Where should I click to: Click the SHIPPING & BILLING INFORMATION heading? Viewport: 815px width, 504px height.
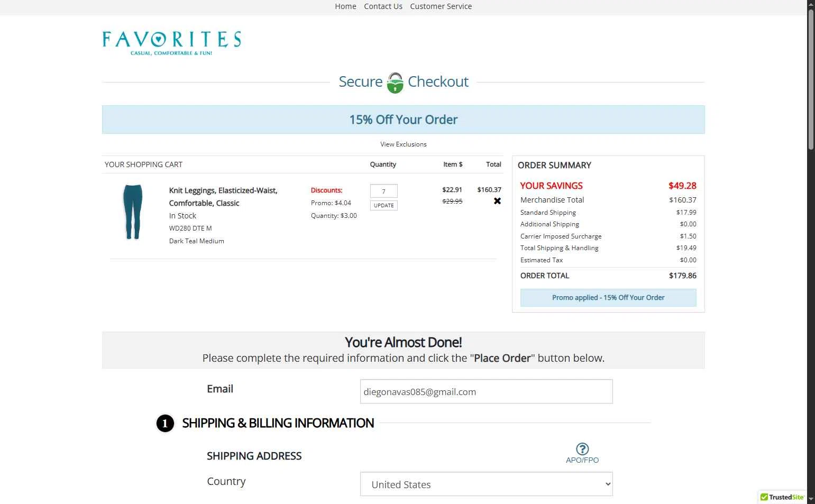point(278,423)
